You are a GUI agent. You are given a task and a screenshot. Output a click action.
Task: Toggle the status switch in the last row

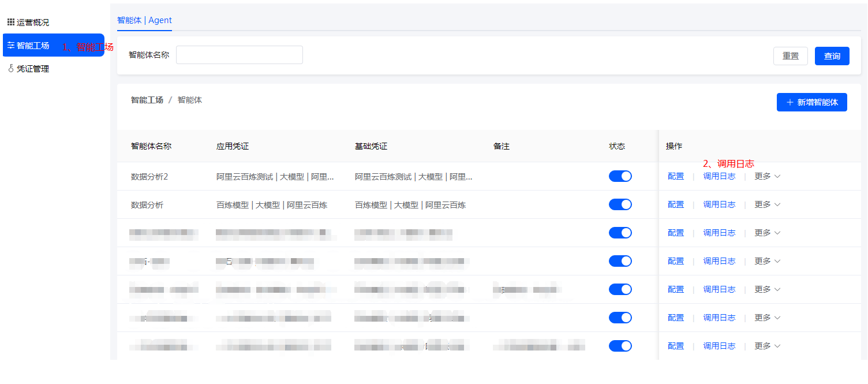(620, 346)
